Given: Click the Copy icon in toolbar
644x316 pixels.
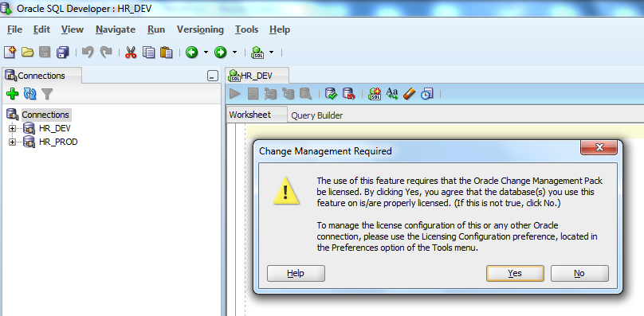Looking at the screenshot, I should coord(149,52).
